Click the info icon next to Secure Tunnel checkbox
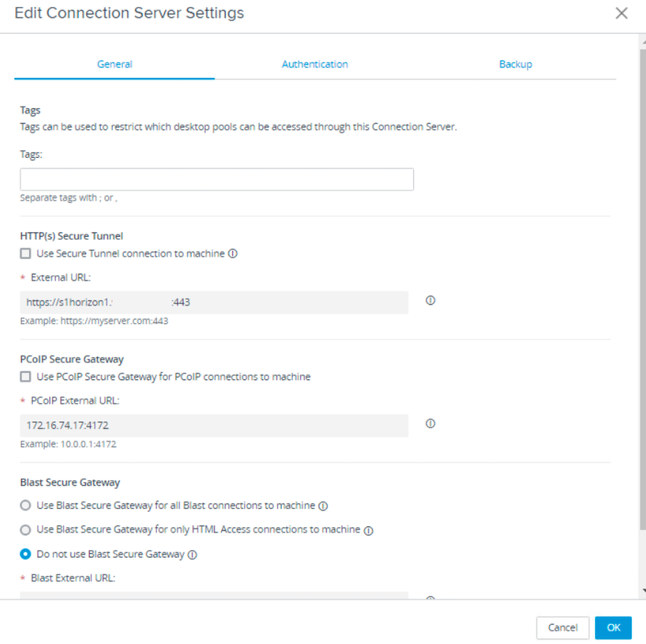Screen dimensions: 646x644 click(233, 253)
